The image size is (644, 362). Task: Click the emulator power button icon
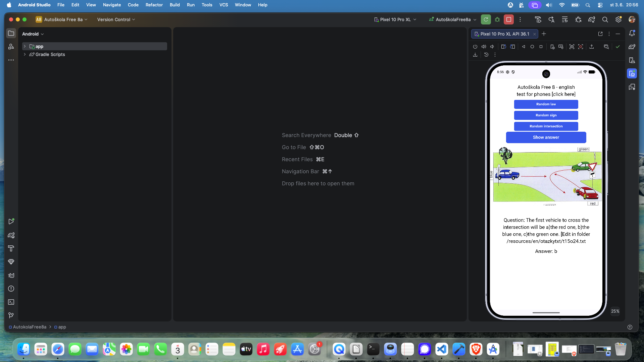coord(475,47)
